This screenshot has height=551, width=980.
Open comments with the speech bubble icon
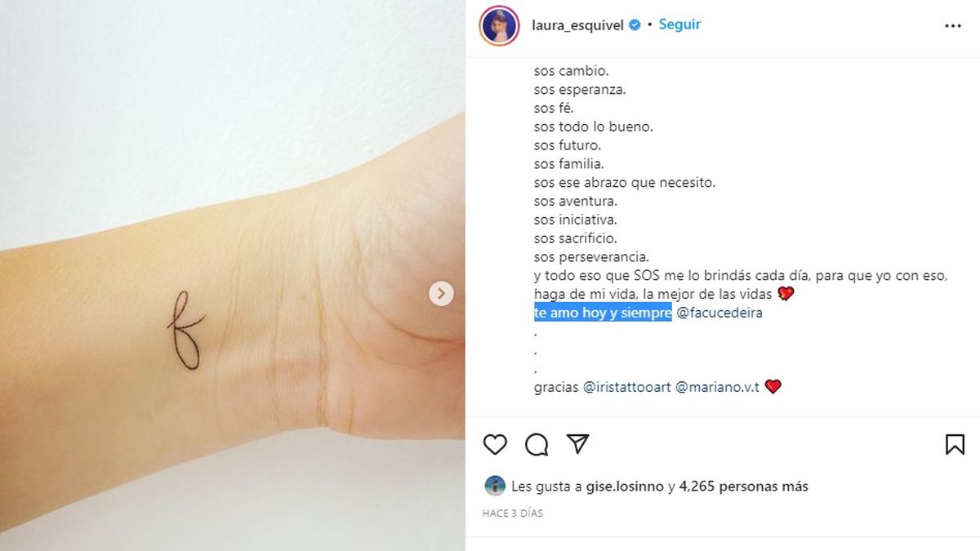click(x=537, y=444)
